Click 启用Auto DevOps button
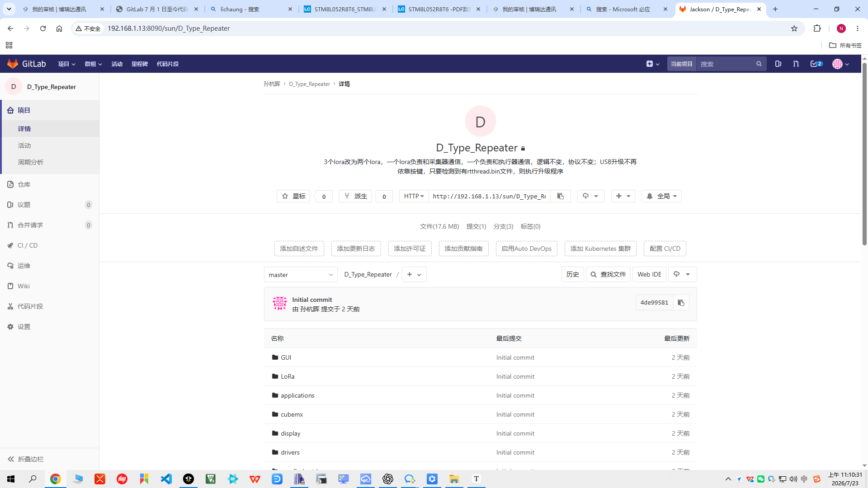The width and height of the screenshot is (868, 488). (x=526, y=249)
